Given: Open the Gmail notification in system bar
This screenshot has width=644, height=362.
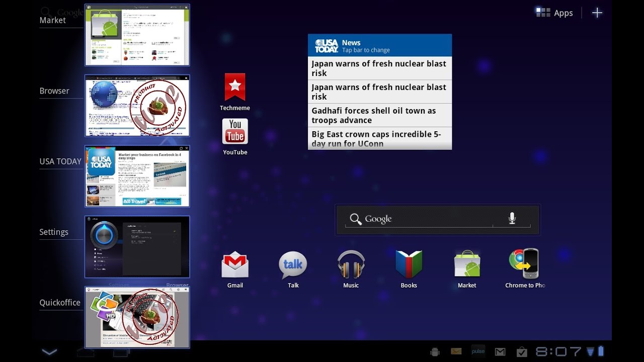Looking at the screenshot, I should pyautogui.click(x=500, y=352).
